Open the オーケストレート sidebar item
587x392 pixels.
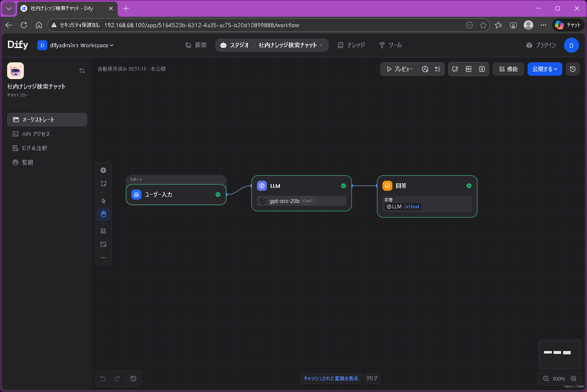click(47, 120)
